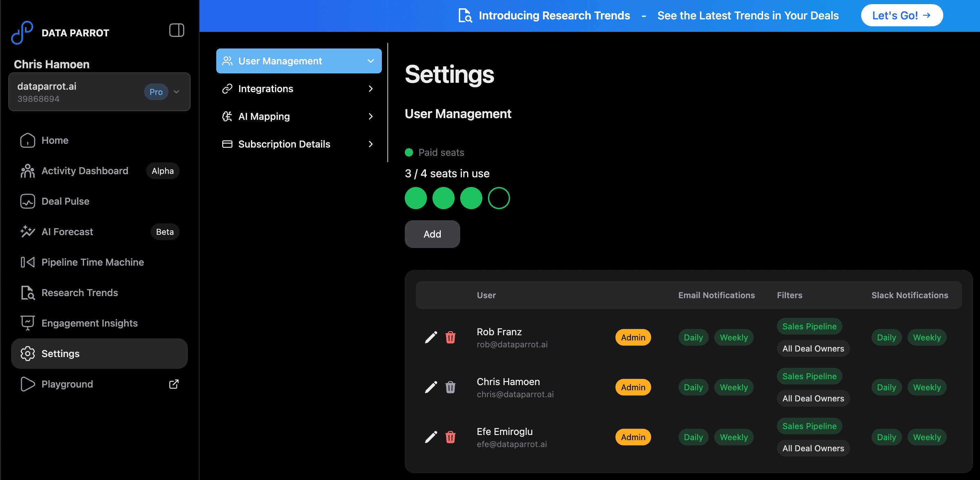Toggle Chris Hamoen email Weekly notification
Viewport: 980px width, 480px height.
[734, 387]
